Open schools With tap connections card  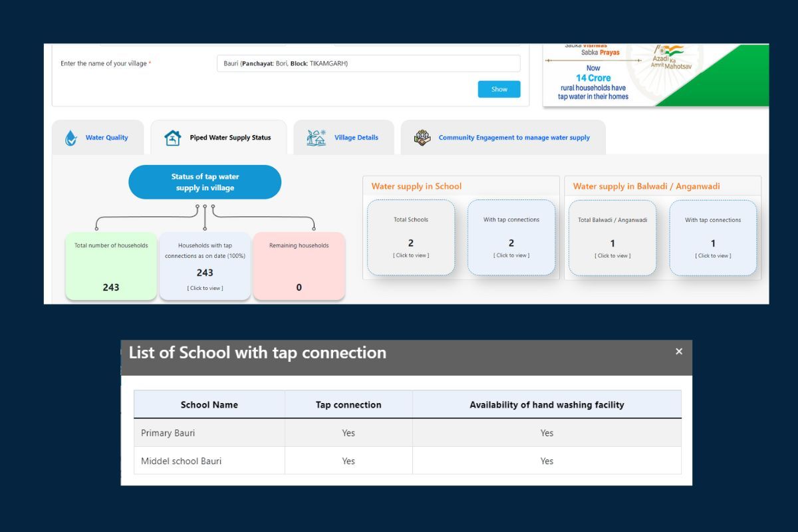pyautogui.click(x=511, y=238)
